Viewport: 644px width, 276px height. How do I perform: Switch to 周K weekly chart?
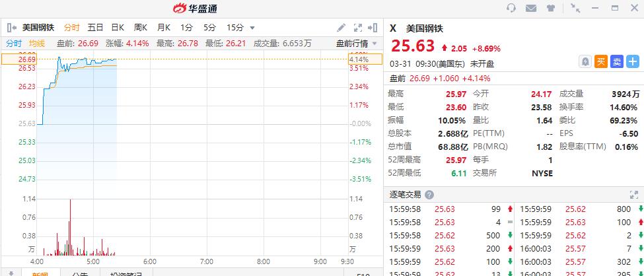tap(141, 28)
